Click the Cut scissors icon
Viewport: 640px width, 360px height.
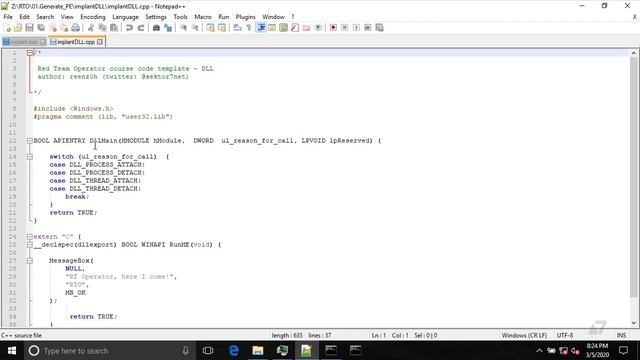91,28
